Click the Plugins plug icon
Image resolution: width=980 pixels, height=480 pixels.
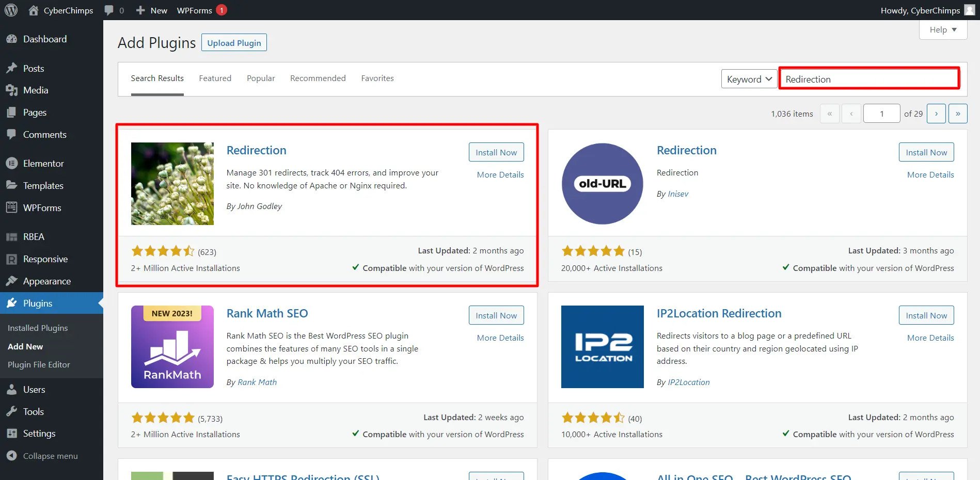(11, 303)
